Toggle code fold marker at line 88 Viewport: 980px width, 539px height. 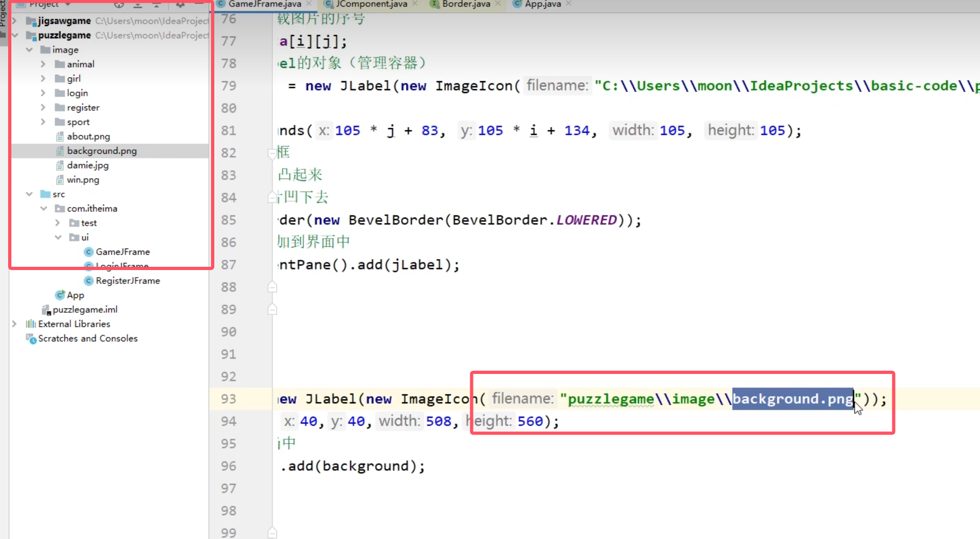(x=272, y=287)
